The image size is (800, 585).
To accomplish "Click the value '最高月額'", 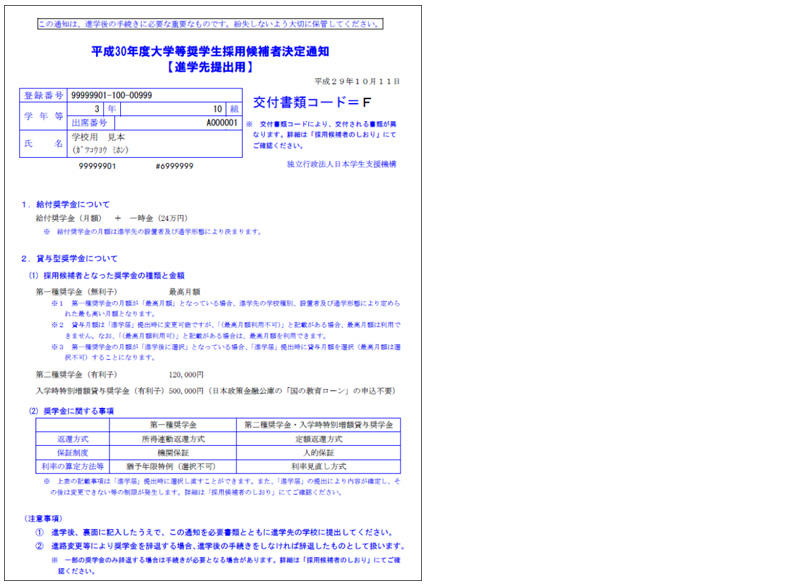I will [x=185, y=292].
